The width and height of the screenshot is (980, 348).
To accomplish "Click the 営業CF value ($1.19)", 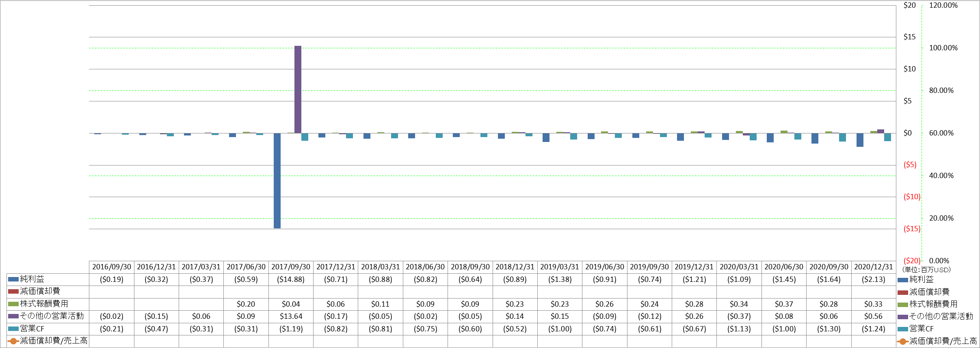I will 291,329.
